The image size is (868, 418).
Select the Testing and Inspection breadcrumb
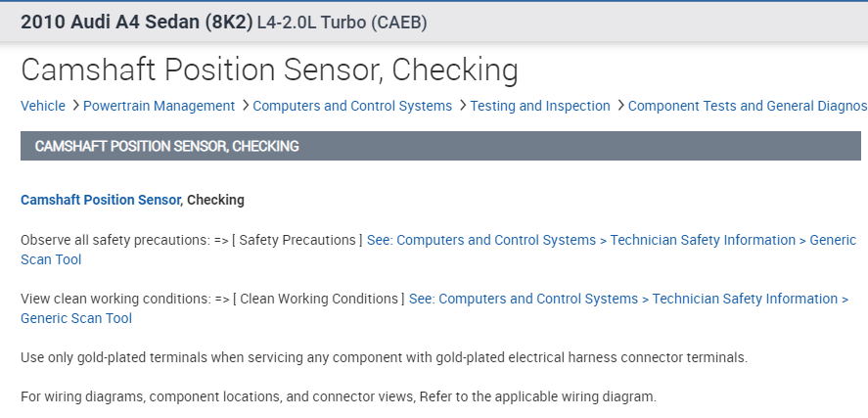pyautogui.click(x=539, y=106)
